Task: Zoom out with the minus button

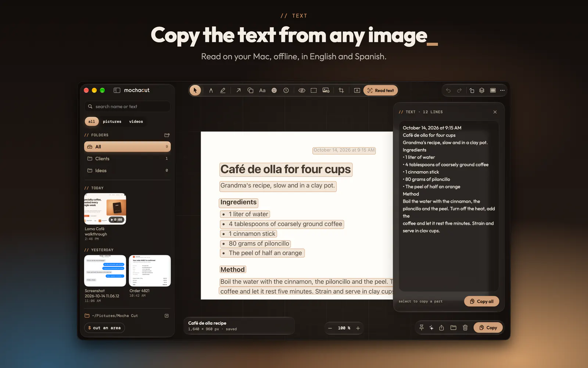Action: pos(330,328)
